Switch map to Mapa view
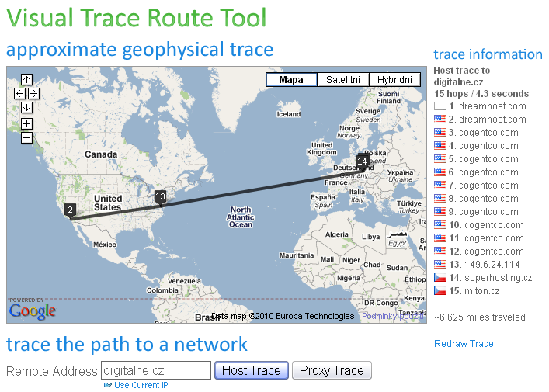Screen dimensions: 549x392 [x=291, y=80]
